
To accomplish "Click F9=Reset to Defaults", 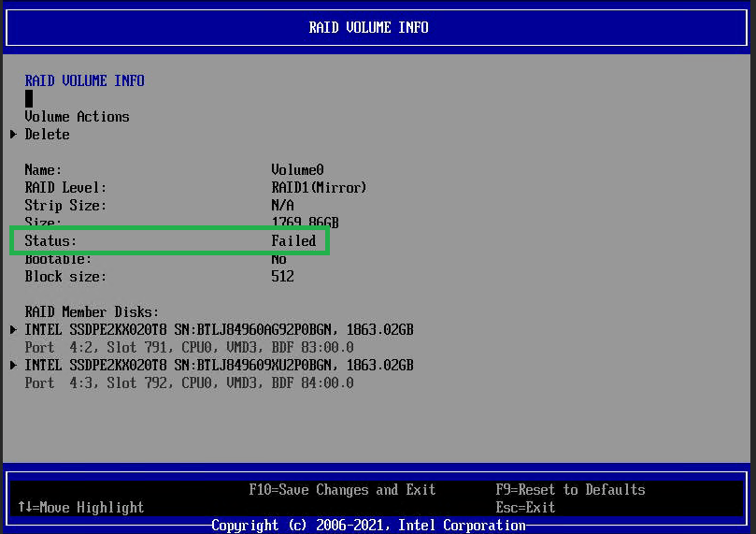I will click(x=570, y=490).
